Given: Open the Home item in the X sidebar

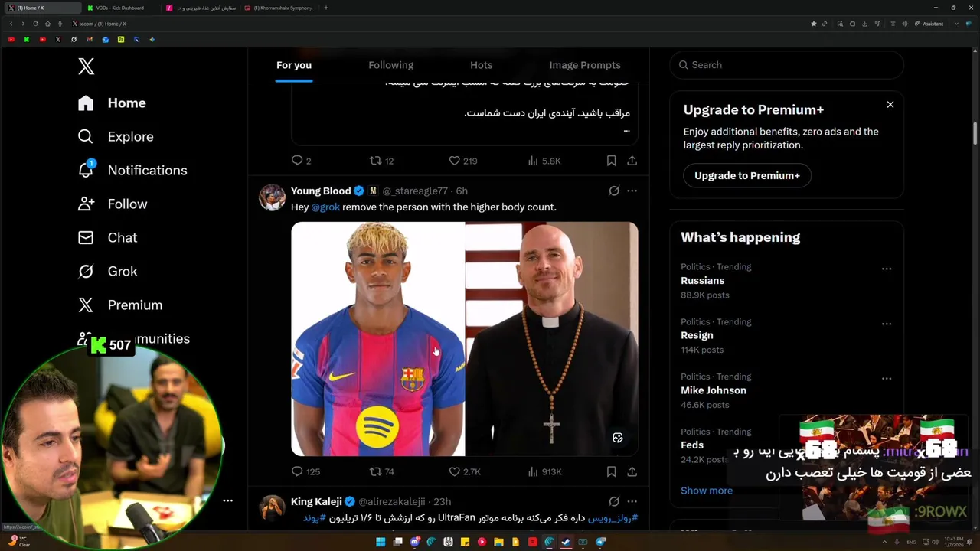Looking at the screenshot, I should [112, 103].
